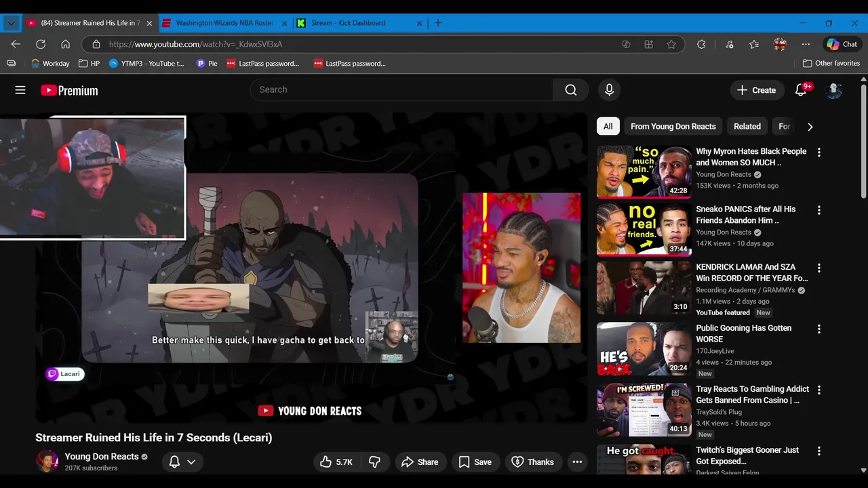Open the split screen icon in address bar
The width and height of the screenshot is (868, 488).
[x=649, y=44]
